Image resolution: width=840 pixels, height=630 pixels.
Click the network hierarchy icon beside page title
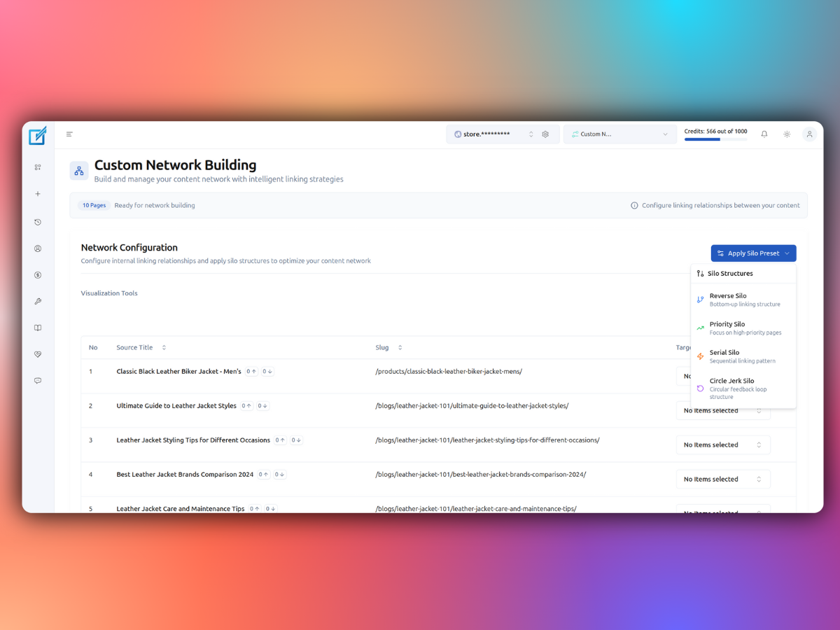(79, 171)
